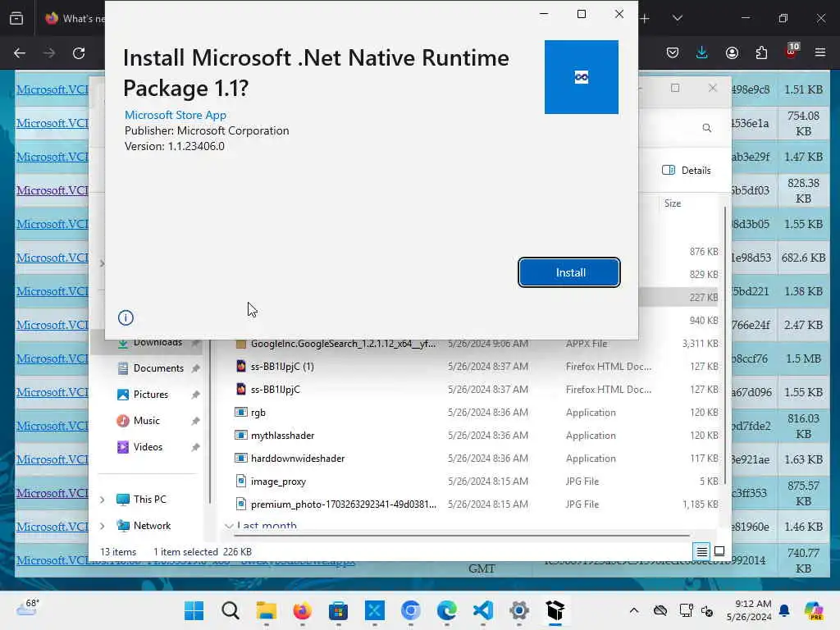Click the info icon in App Installer dialog
This screenshot has width=840, height=630.
[126, 317]
